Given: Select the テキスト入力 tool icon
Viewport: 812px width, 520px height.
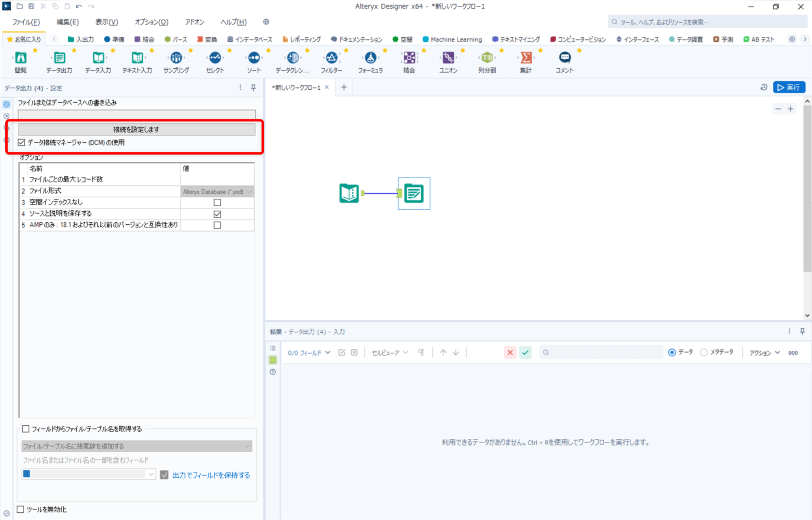Looking at the screenshot, I should point(137,58).
